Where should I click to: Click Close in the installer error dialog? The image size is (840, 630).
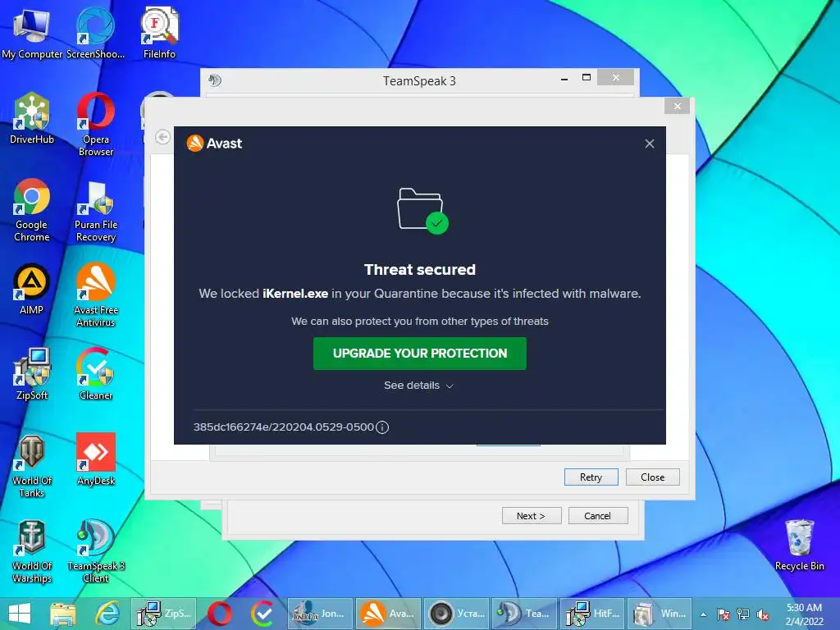(652, 477)
